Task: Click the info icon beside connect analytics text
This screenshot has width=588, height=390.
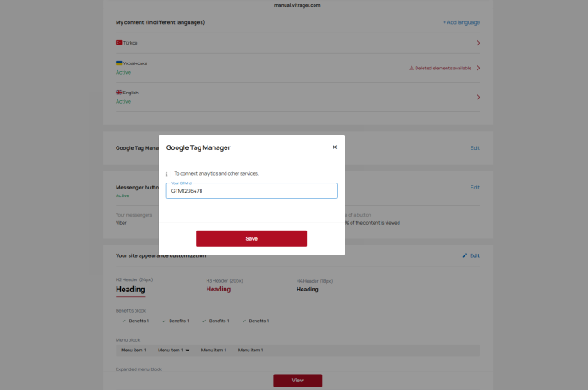Action: coord(166,174)
